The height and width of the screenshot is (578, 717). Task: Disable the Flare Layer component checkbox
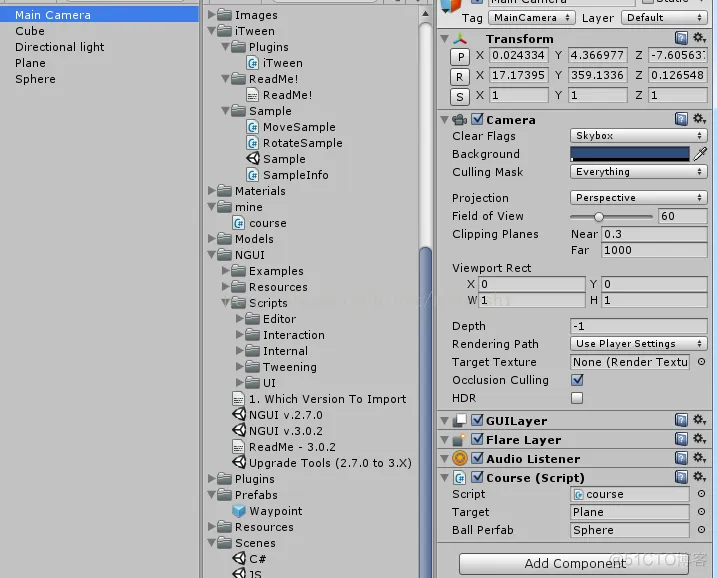tap(477, 439)
